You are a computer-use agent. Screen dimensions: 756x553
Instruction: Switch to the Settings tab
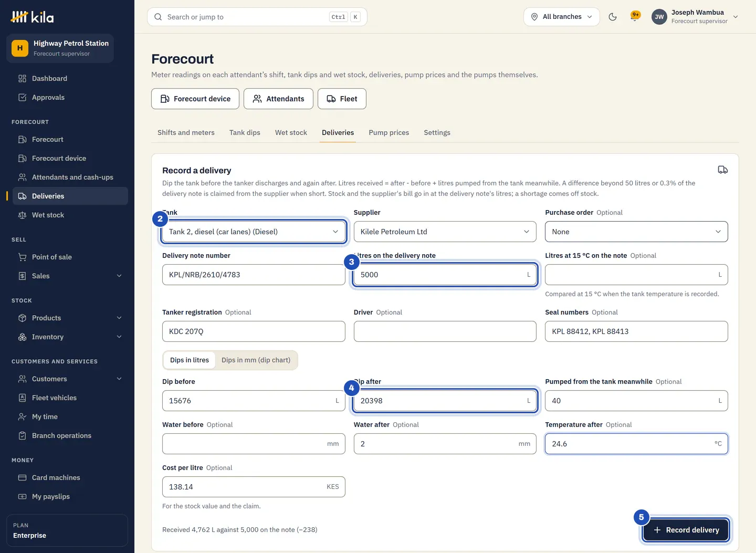click(437, 132)
